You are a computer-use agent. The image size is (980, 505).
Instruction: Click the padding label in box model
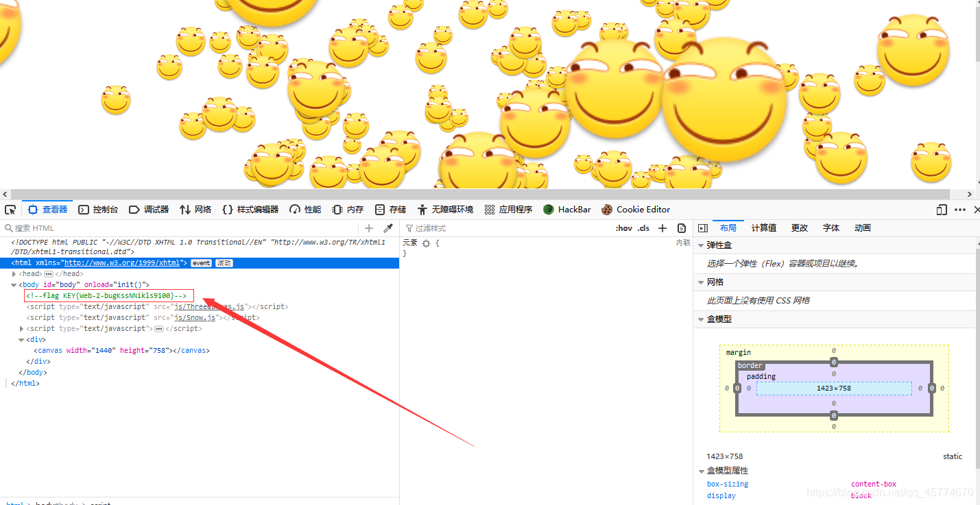(x=761, y=376)
